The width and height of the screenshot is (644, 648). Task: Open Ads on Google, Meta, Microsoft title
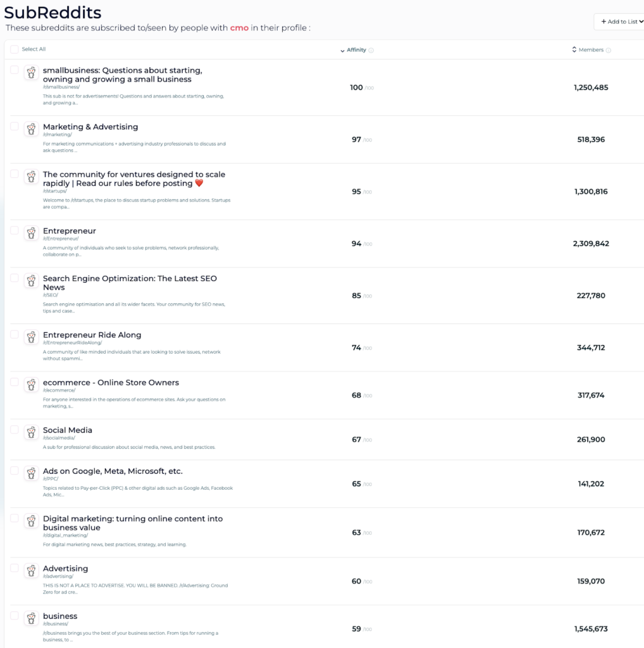(x=113, y=471)
